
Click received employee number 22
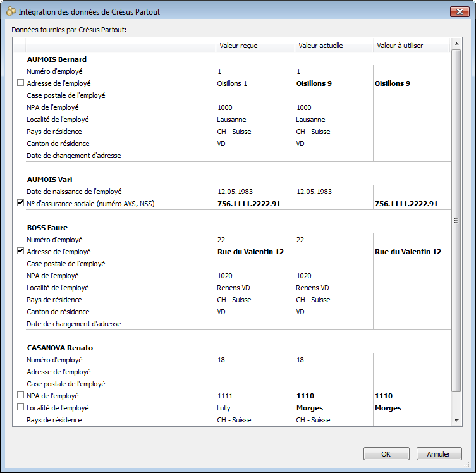coord(221,240)
